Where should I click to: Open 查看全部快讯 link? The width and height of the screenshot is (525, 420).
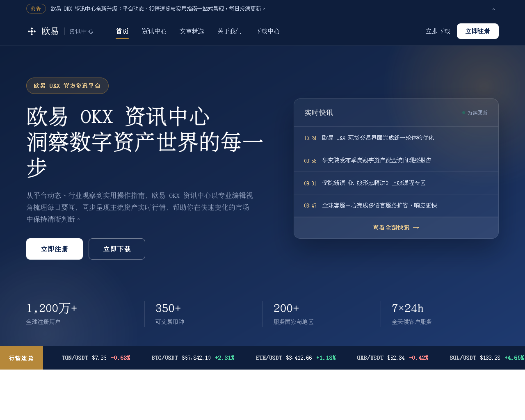[x=396, y=228]
